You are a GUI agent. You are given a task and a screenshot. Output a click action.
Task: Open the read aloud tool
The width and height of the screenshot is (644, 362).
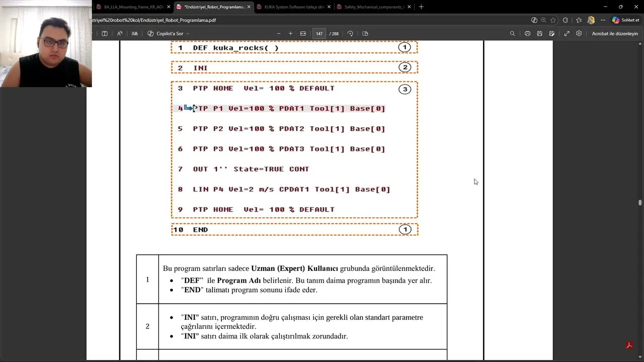120,34
